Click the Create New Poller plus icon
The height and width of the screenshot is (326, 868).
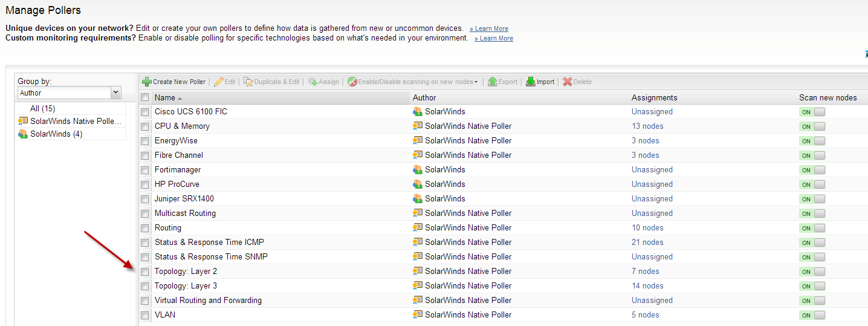click(x=146, y=82)
